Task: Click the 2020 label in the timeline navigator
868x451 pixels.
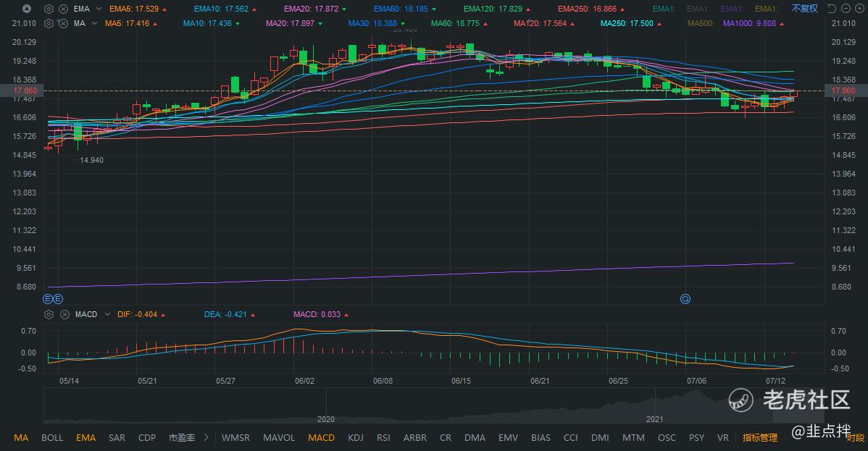Action: tap(325, 419)
